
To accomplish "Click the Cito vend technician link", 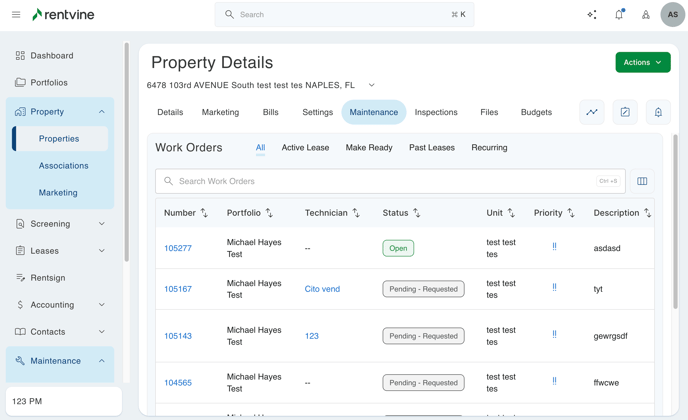I will coord(322,289).
